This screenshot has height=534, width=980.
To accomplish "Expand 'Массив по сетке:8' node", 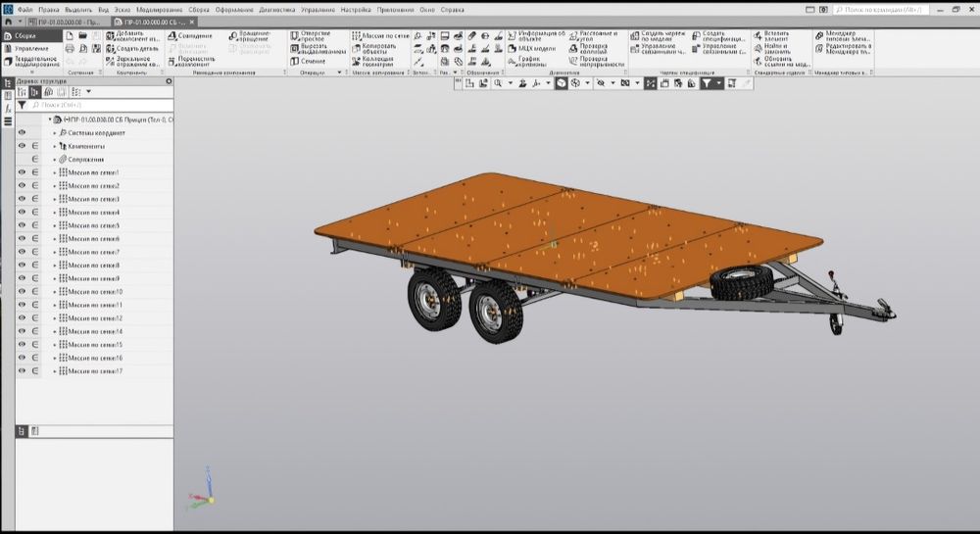I will [x=54, y=266].
